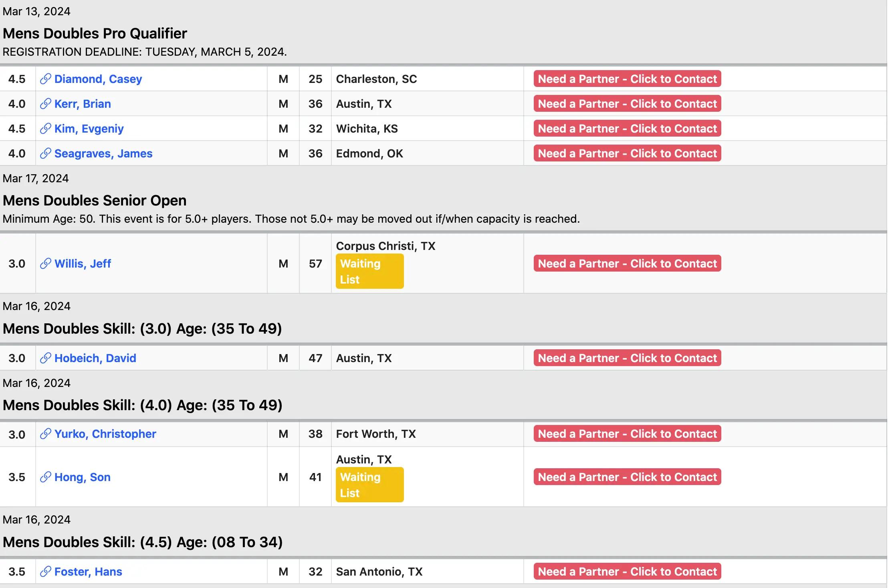Click the chain icon next to Hobeich, David
The height and width of the screenshot is (588, 888).
tap(46, 358)
